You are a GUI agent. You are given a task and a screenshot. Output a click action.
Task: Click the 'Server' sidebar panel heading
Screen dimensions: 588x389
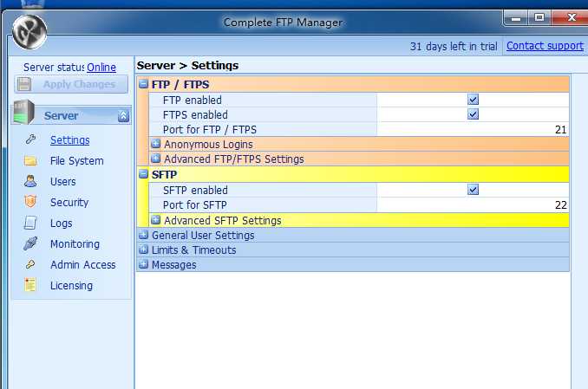[x=61, y=116]
